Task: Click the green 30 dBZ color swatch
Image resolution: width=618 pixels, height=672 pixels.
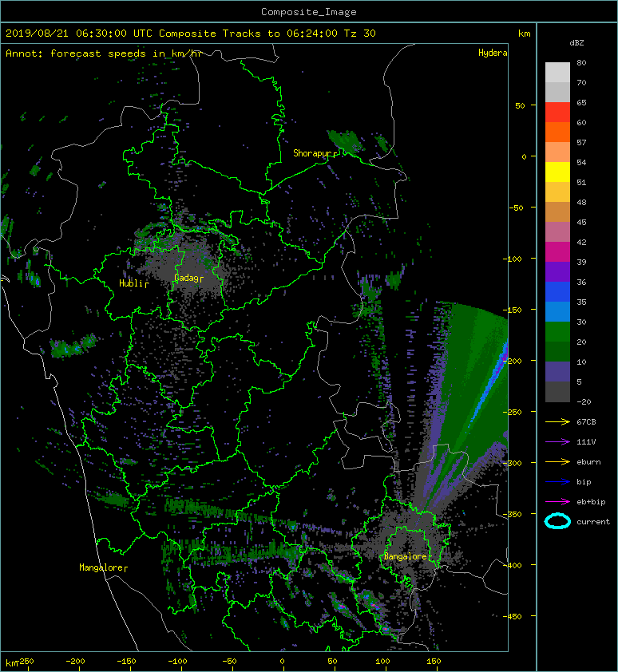Action: pos(557,331)
